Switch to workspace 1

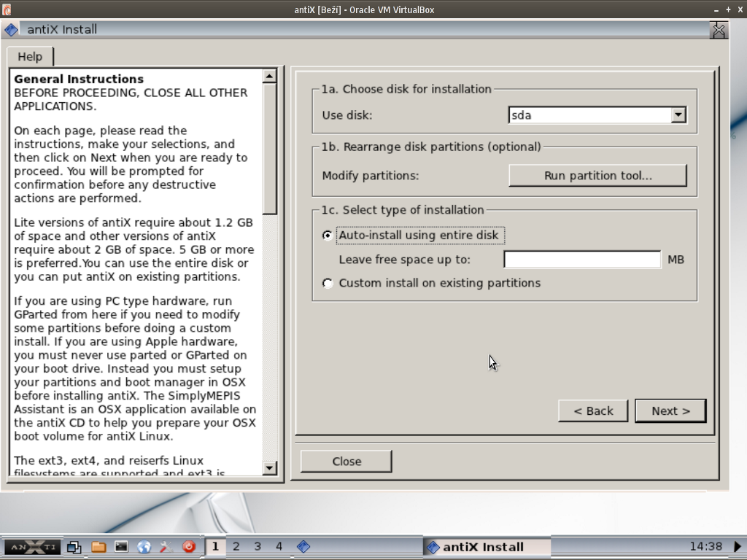click(215, 547)
